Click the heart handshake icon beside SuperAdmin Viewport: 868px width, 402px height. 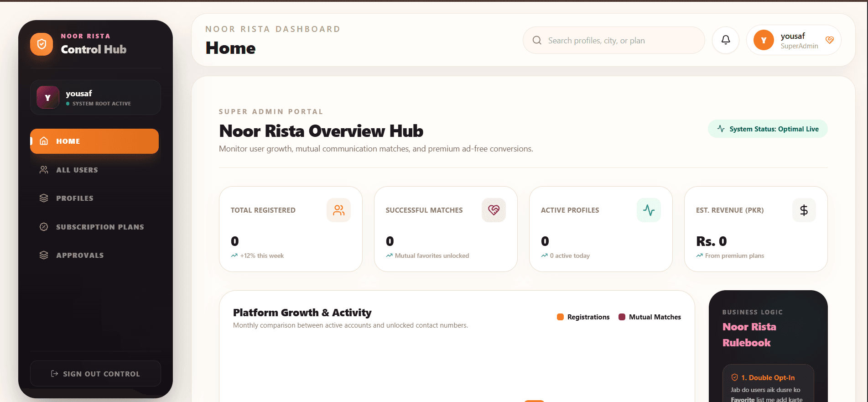point(830,40)
